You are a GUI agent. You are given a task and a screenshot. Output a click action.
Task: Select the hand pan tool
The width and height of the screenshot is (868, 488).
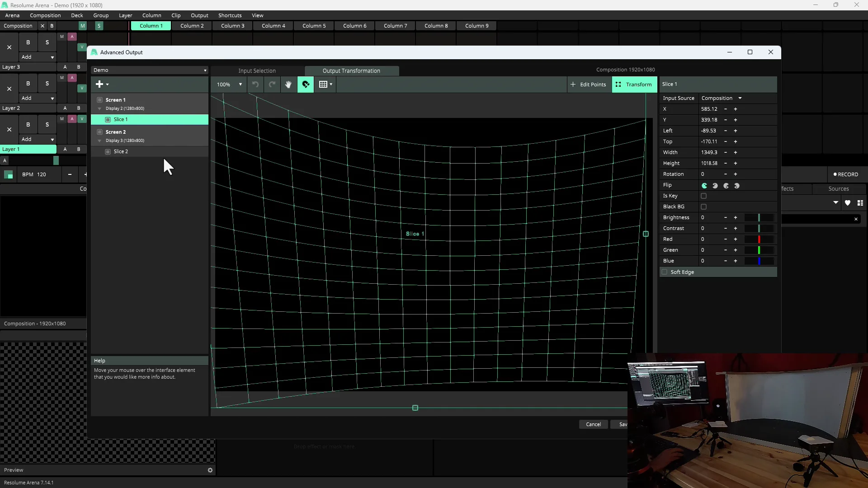click(288, 84)
